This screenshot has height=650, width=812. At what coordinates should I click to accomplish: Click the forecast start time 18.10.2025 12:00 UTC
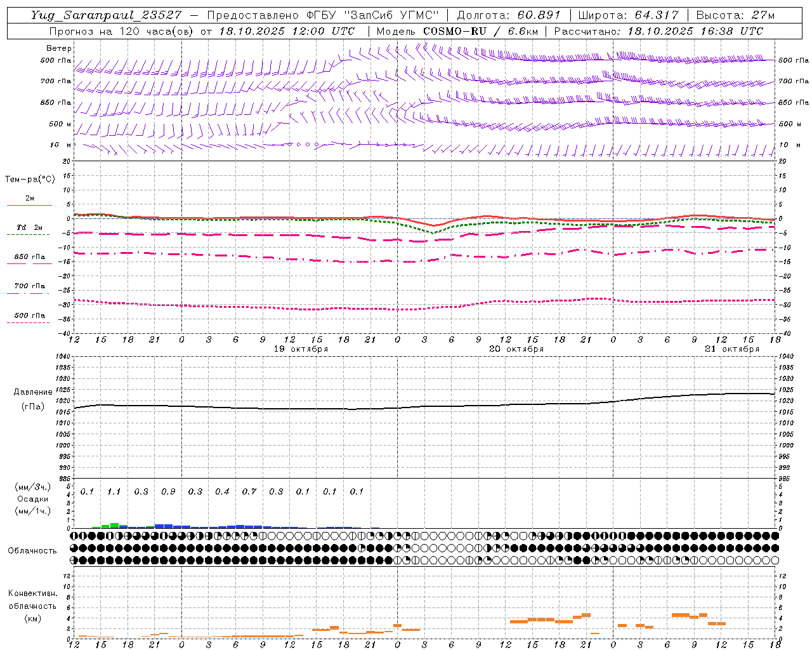287,31
